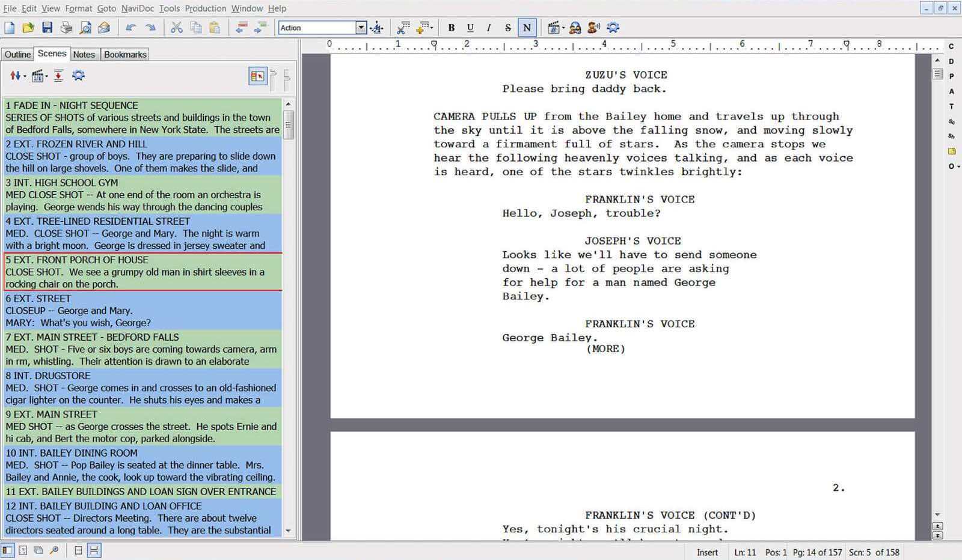
Task: Create a new document with the toolbar icon
Action: click(10, 28)
